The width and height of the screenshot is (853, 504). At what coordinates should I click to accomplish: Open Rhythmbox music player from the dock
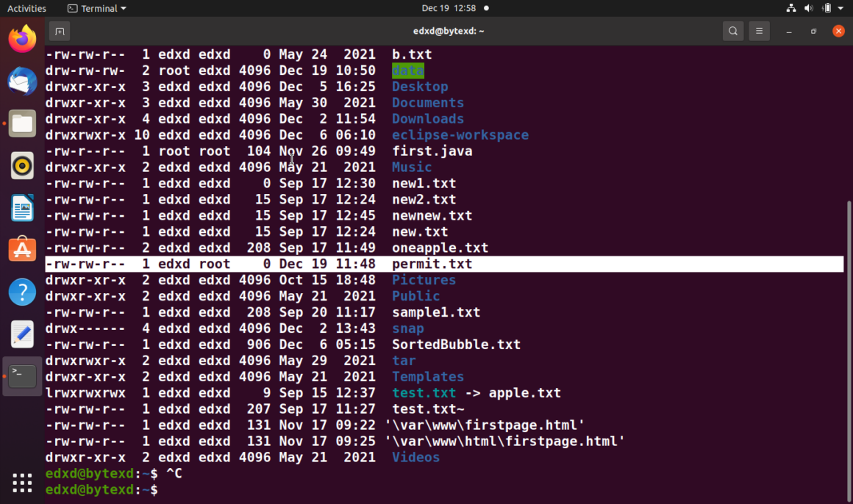[21, 165]
